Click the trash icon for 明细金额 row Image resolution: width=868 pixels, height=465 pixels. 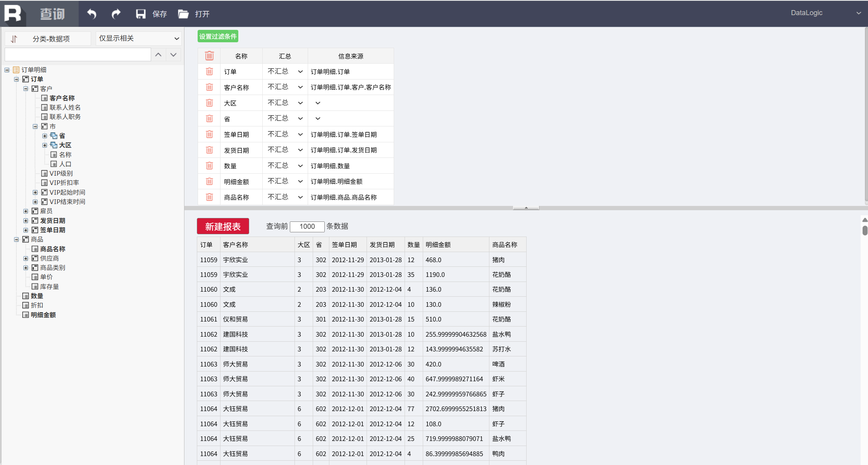pos(209,182)
